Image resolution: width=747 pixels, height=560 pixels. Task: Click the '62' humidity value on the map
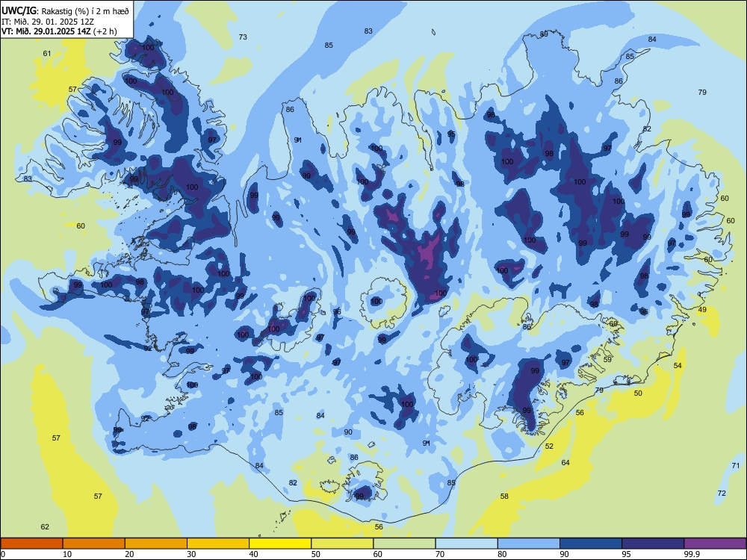[x=45, y=526]
